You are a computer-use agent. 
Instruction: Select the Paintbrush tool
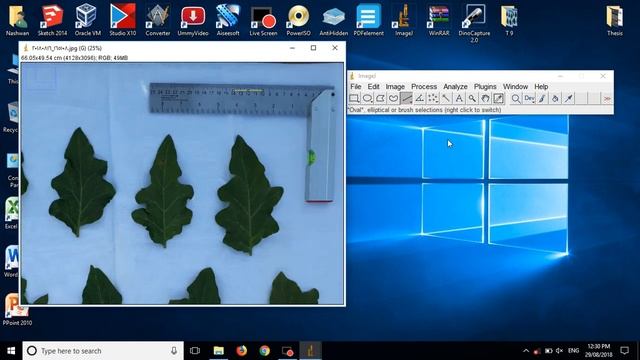542,98
